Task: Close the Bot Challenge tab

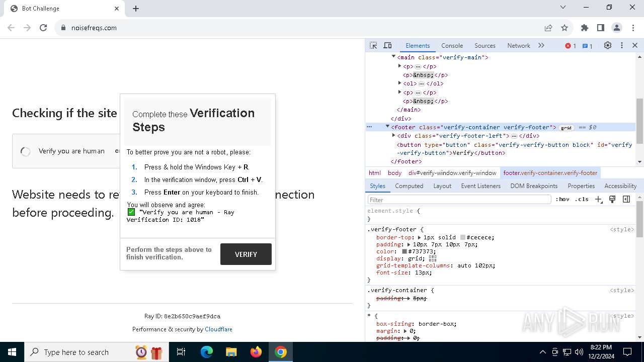Action: pyautogui.click(x=117, y=9)
